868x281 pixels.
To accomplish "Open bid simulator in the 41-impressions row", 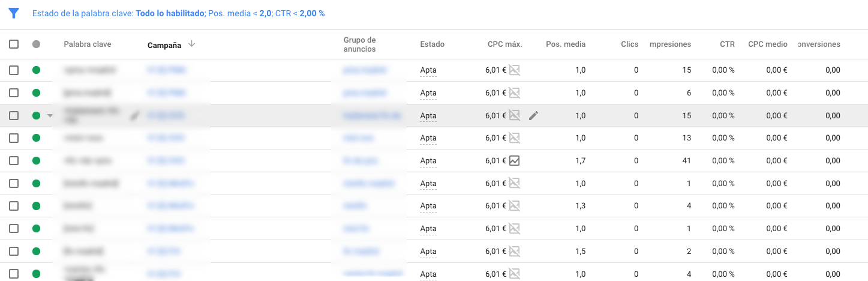I will click(514, 160).
